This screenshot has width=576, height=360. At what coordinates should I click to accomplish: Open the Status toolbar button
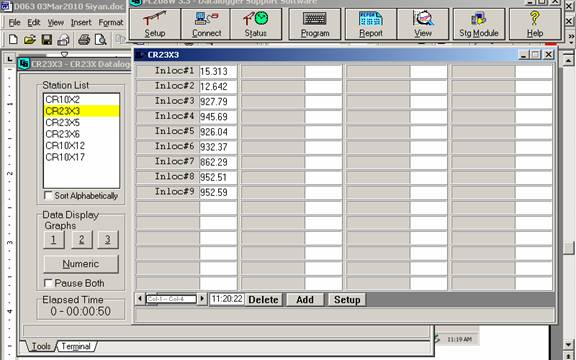256,24
